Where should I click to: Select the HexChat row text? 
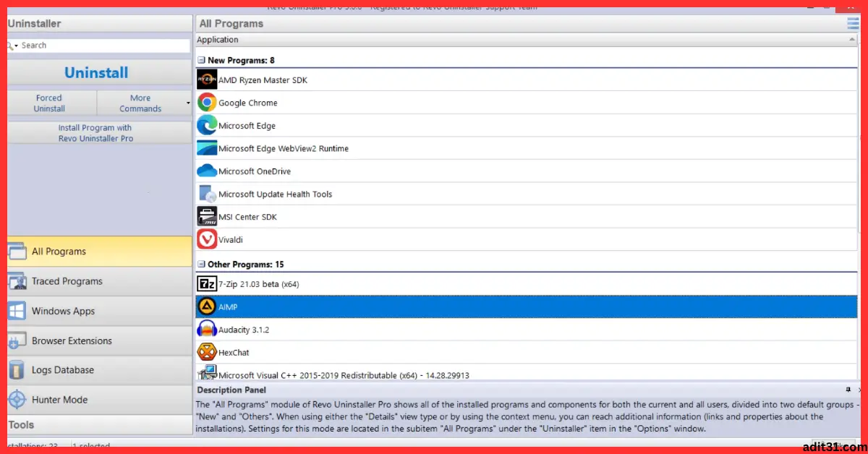pyautogui.click(x=234, y=352)
